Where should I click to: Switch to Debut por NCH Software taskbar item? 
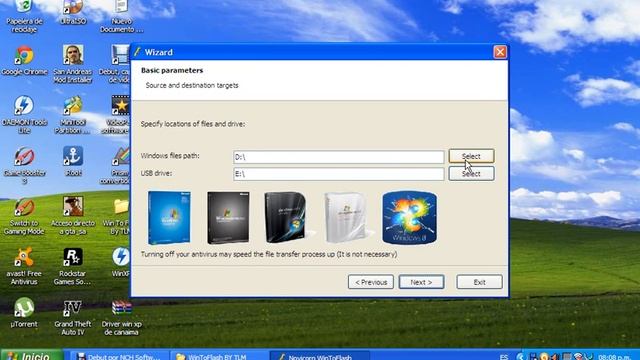(118, 356)
